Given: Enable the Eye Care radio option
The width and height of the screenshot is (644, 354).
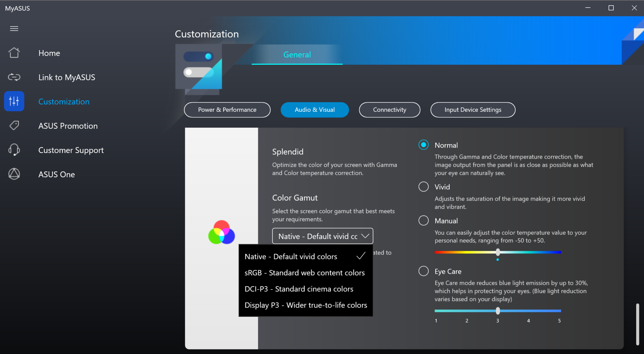Looking at the screenshot, I should coord(424,271).
